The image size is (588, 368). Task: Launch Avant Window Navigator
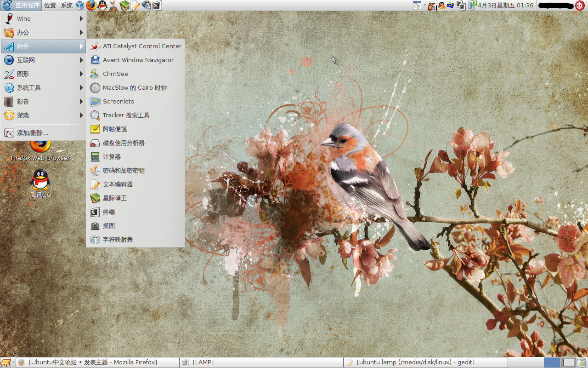point(136,60)
